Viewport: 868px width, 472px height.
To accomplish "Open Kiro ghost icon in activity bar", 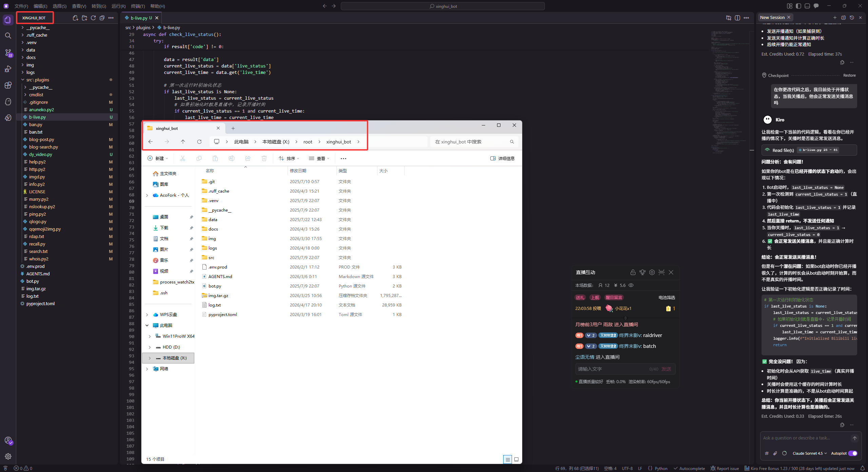I will (x=8, y=101).
